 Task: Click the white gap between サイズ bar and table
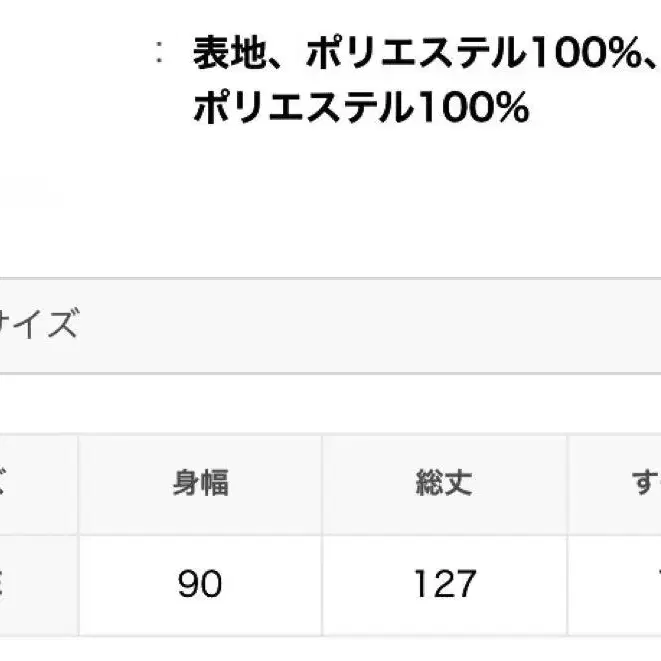[x=330, y=404]
